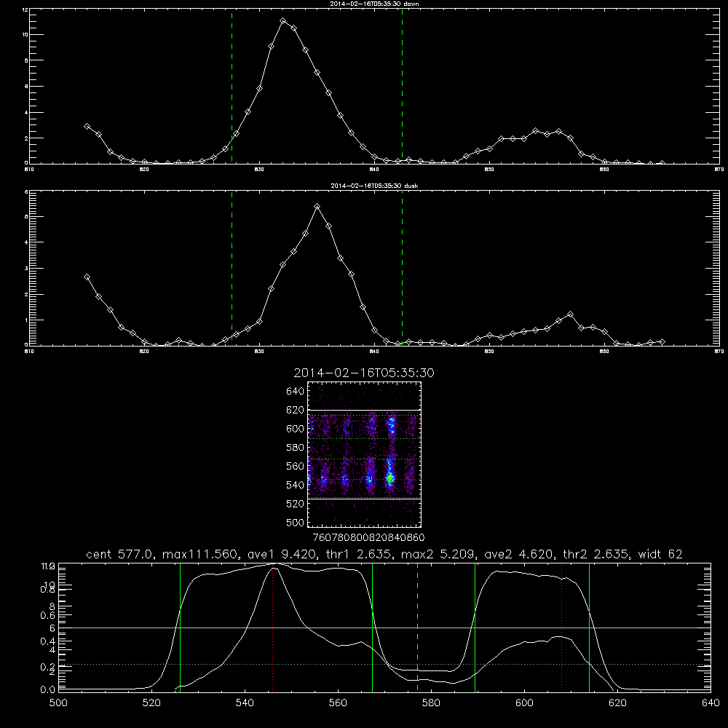Click x-axis label '870' under dawn plot
This screenshot has height=728, width=728.
pos(719,170)
